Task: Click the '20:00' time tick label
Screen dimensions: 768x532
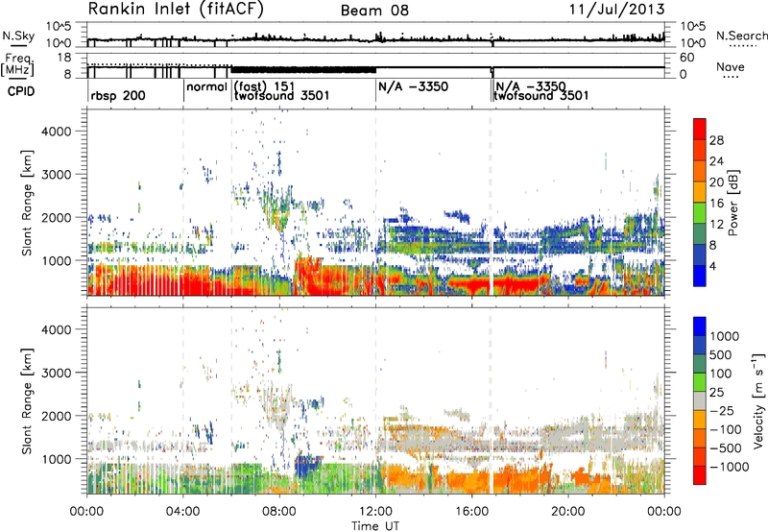Action: [568, 512]
